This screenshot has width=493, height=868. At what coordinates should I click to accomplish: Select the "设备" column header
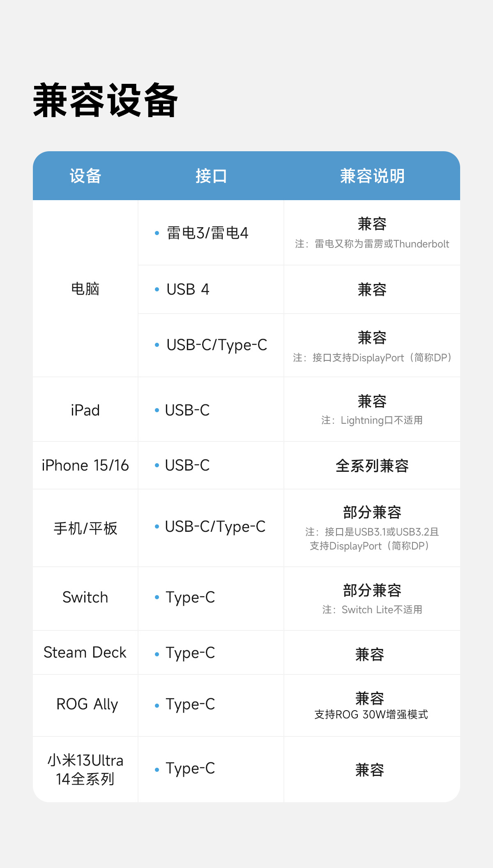pos(85,176)
